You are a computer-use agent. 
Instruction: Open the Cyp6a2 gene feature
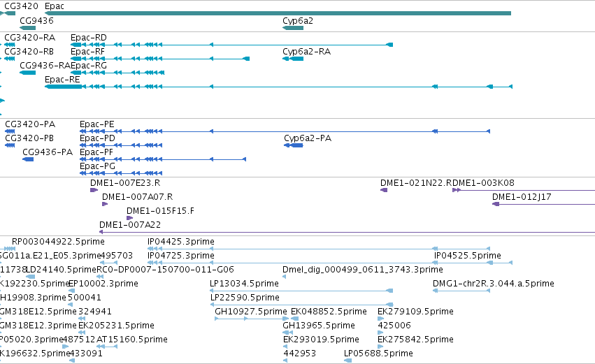[x=293, y=28]
